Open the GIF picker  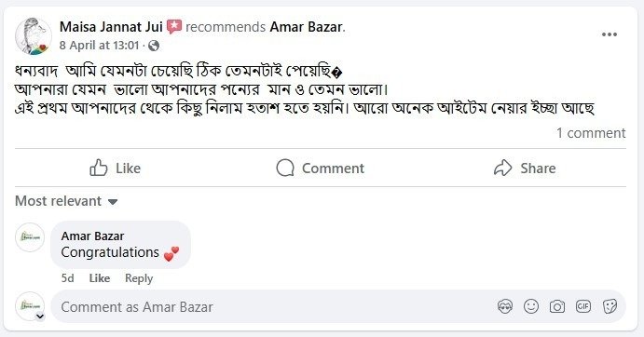click(x=583, y=306)
